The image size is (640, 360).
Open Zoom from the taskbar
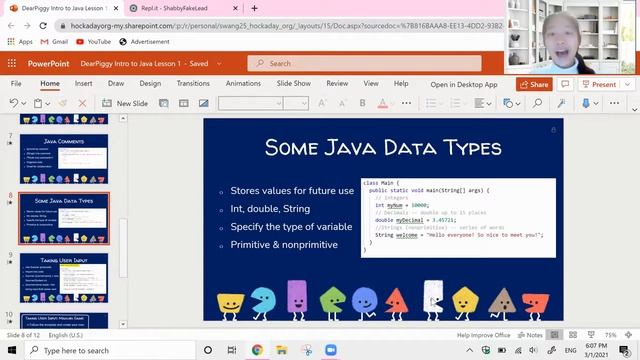pyautogui.click(x=331, y=350)
